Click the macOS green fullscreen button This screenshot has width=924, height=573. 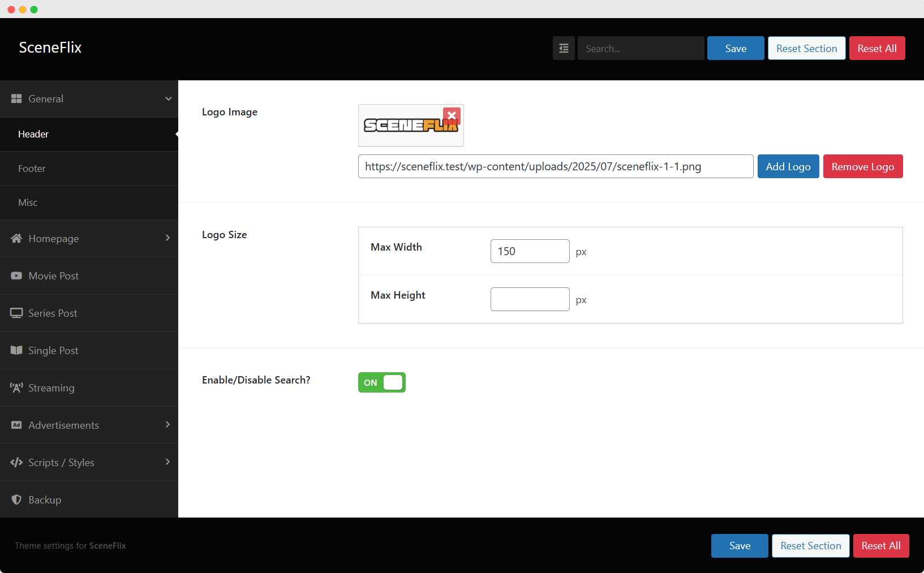34,9
